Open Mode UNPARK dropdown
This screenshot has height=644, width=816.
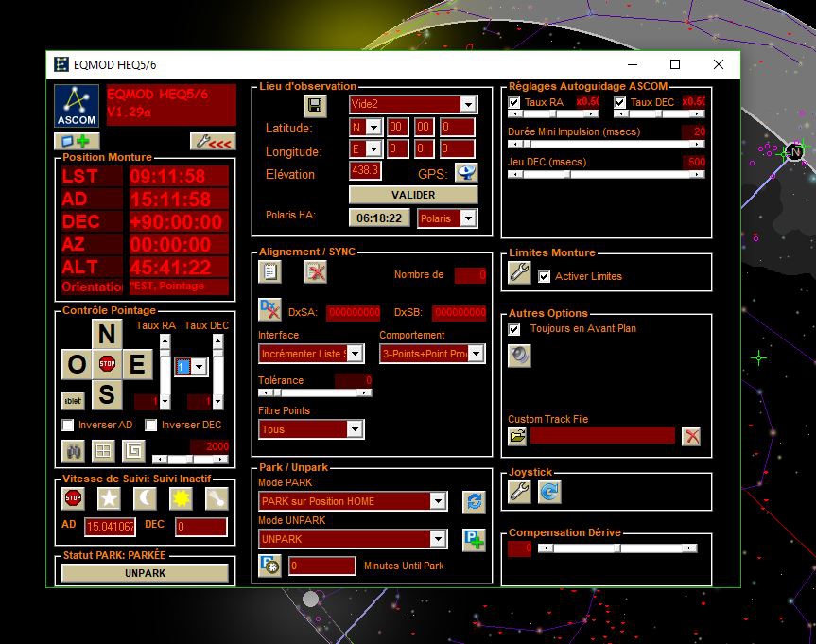pyautogui.click(x=438, y=539)
